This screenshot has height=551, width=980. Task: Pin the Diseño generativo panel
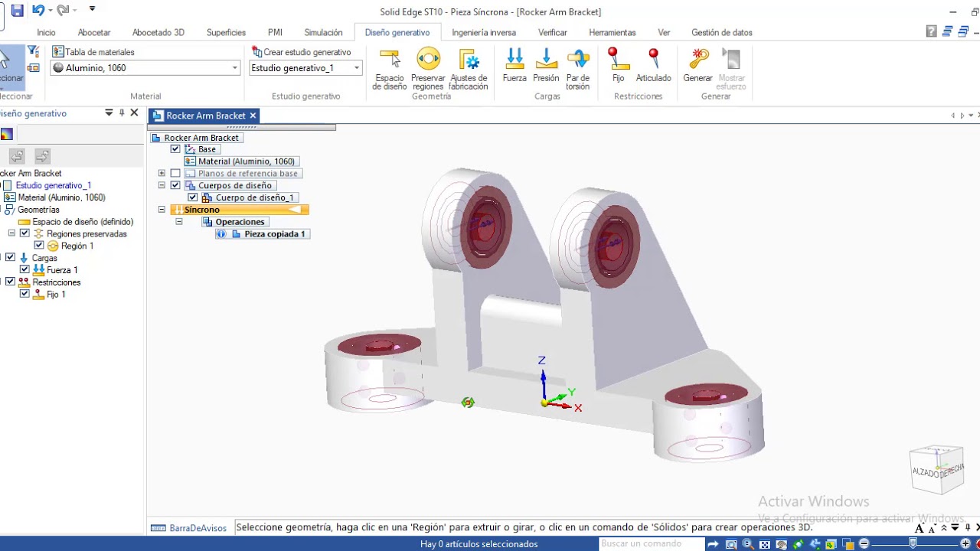[x=122, y=113]
